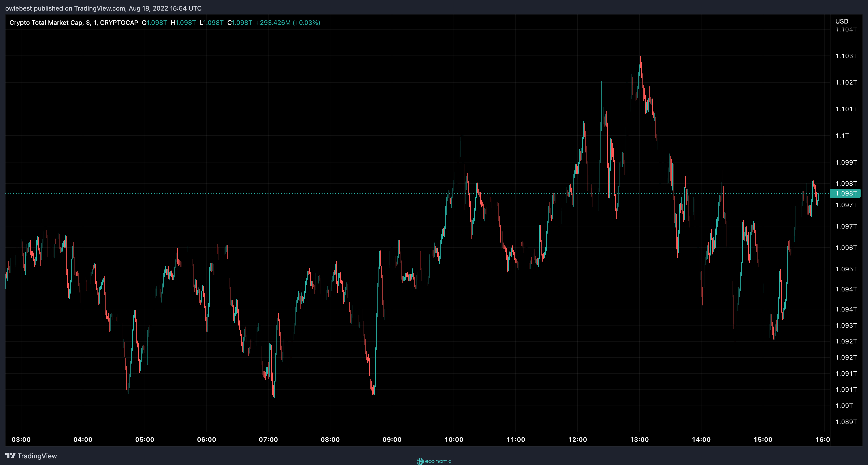
Task: Click the 1.1T price axis label
Action: point(842,136)
